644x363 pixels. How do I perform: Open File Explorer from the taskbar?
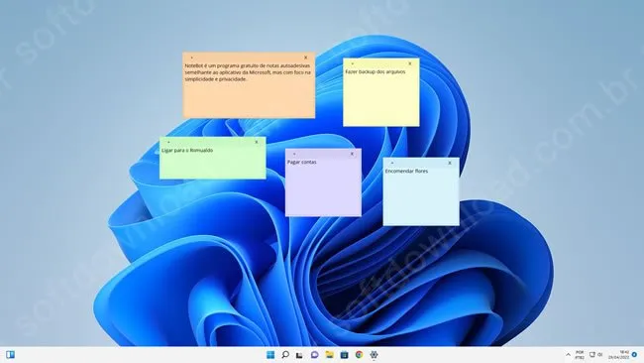click(329, 355)
